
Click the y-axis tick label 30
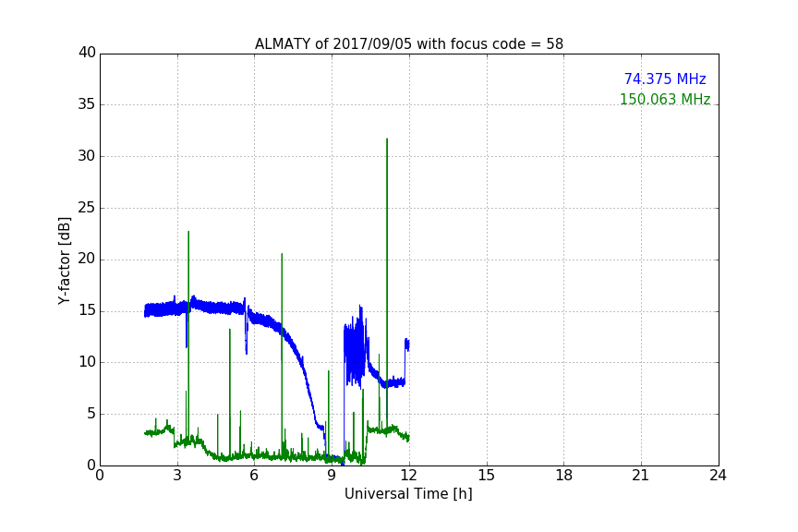coord(87,156)
